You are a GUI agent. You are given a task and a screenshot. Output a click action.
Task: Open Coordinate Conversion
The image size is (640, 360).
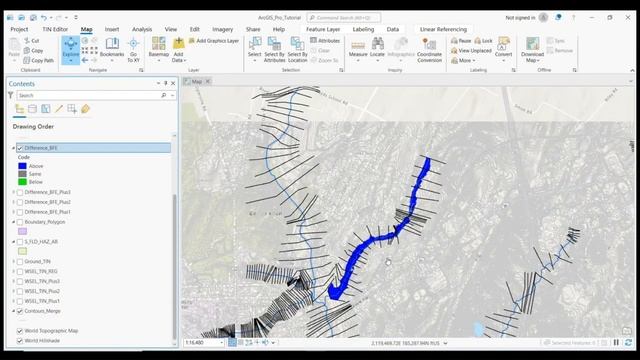pyautogui.click(x=429, y=50)
